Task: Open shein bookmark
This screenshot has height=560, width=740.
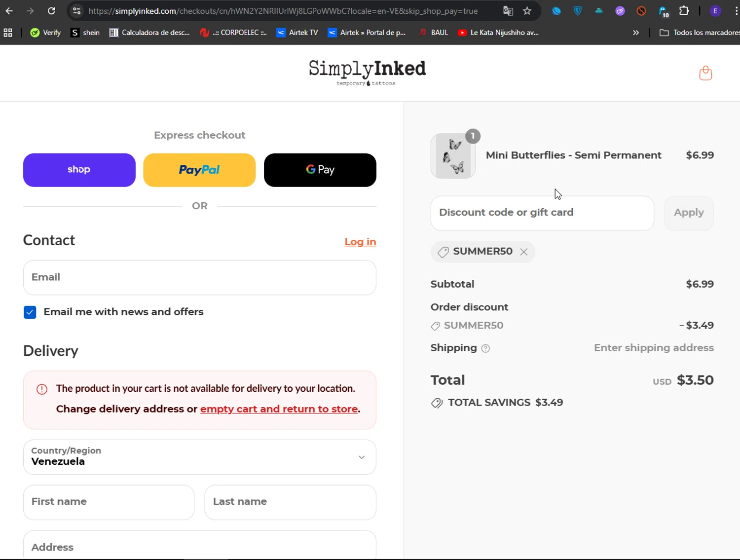Action: tap(85, 33)
